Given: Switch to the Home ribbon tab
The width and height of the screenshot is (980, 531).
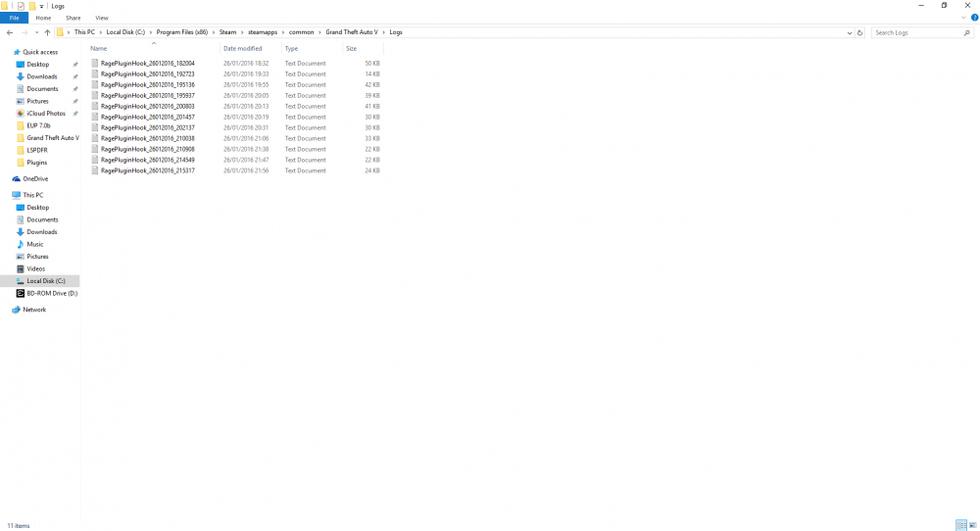Looking at the screenshot, I should coord(43,18).
